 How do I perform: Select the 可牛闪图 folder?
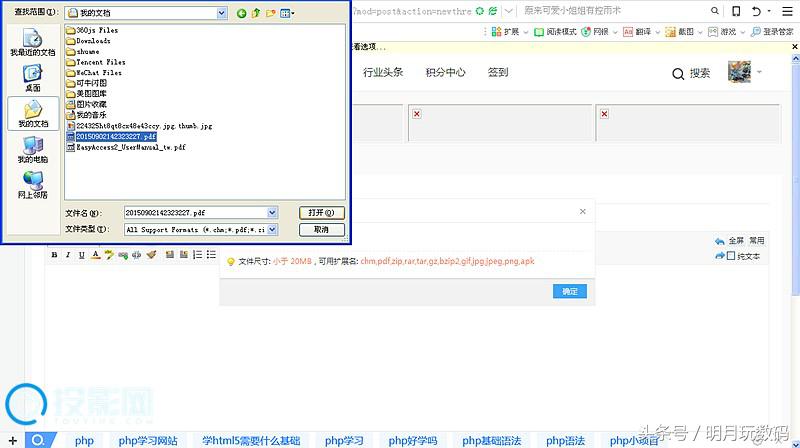tap(87, 83)
